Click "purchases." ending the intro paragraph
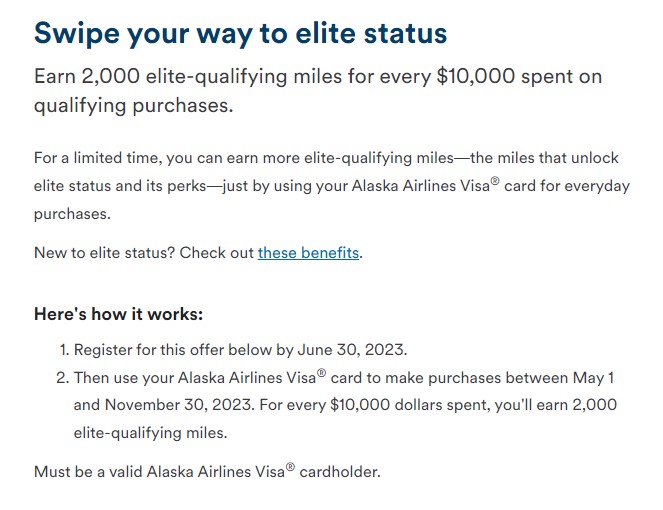 point(72,214)
